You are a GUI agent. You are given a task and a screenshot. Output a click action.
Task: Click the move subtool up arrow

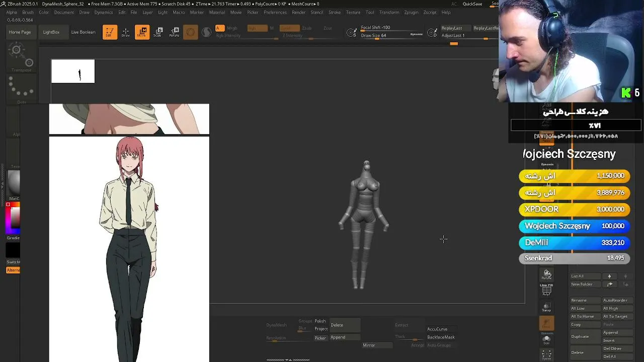[x=609, y=276]
